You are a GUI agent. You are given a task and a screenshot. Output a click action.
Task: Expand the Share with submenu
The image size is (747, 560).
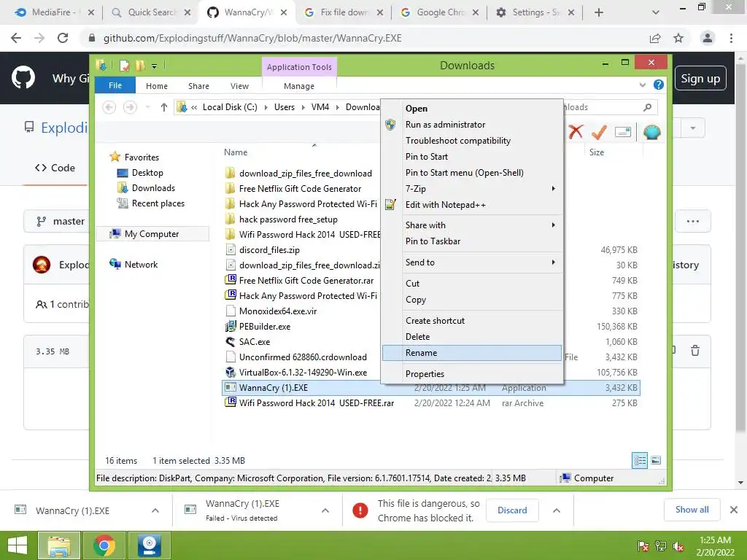pos(472,225)
